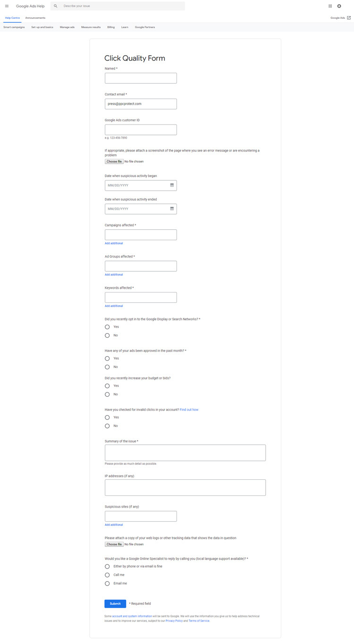Open the Google apps grid
Screen dimensions: 354x644
330,6
